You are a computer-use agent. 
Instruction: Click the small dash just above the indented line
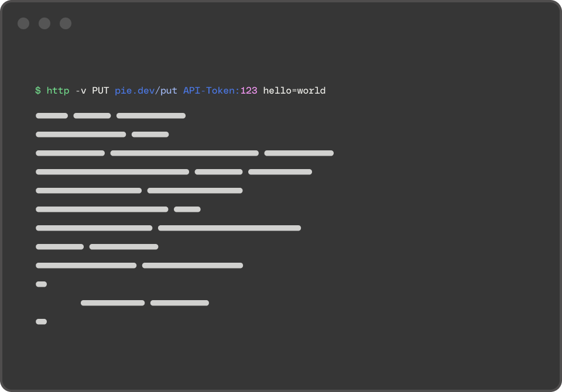click(41, 284)
